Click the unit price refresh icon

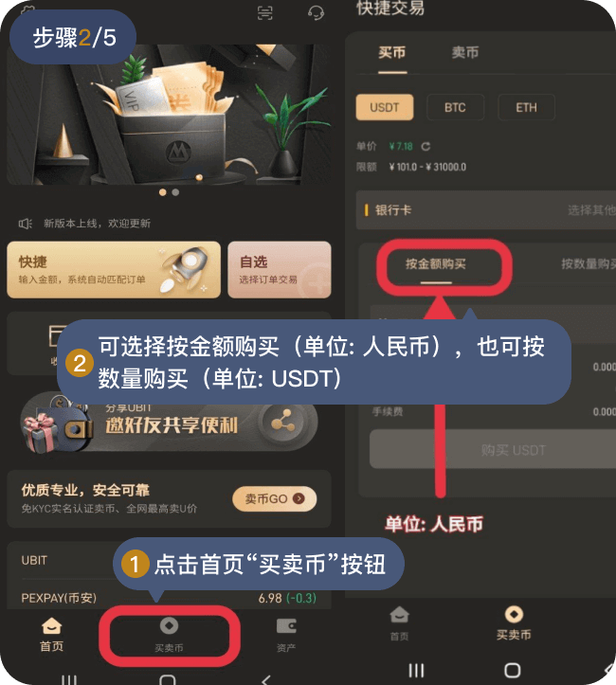pos(426,146)
